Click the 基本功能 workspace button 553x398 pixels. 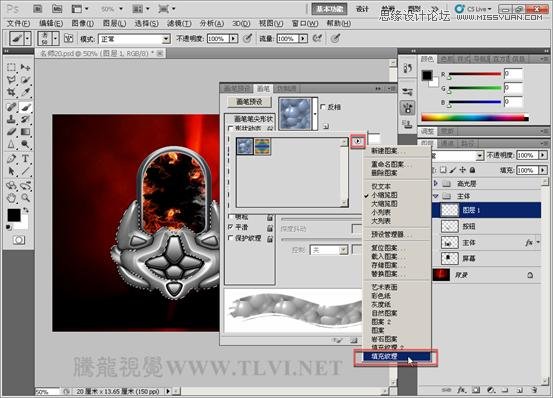tap(329, 9)
